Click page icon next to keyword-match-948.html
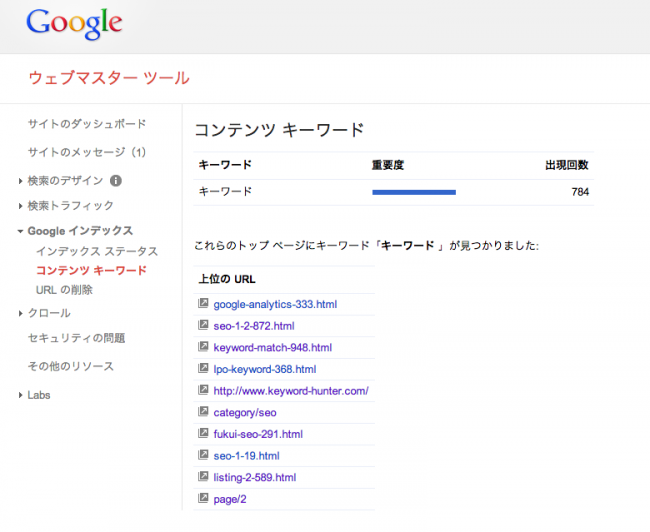 pos(204,347)
